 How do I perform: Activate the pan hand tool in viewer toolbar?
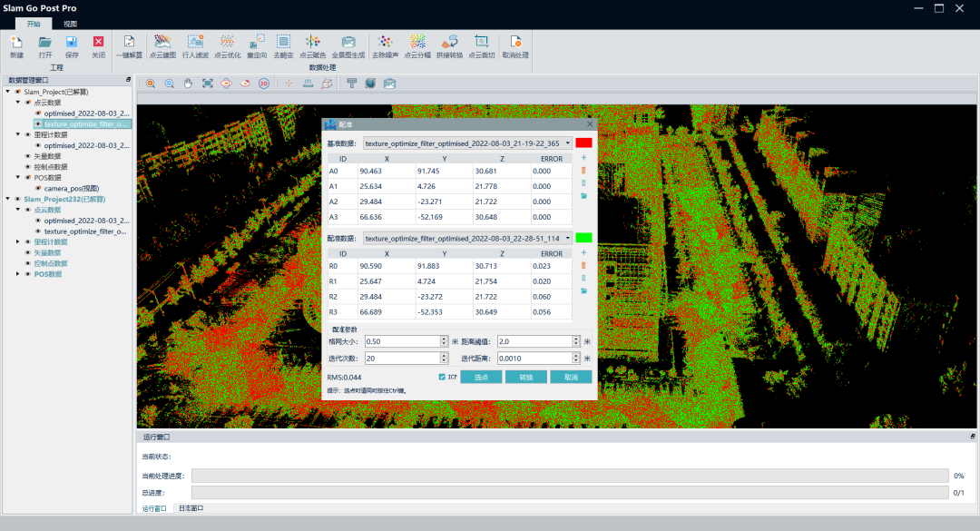click(x=189, y=84)
